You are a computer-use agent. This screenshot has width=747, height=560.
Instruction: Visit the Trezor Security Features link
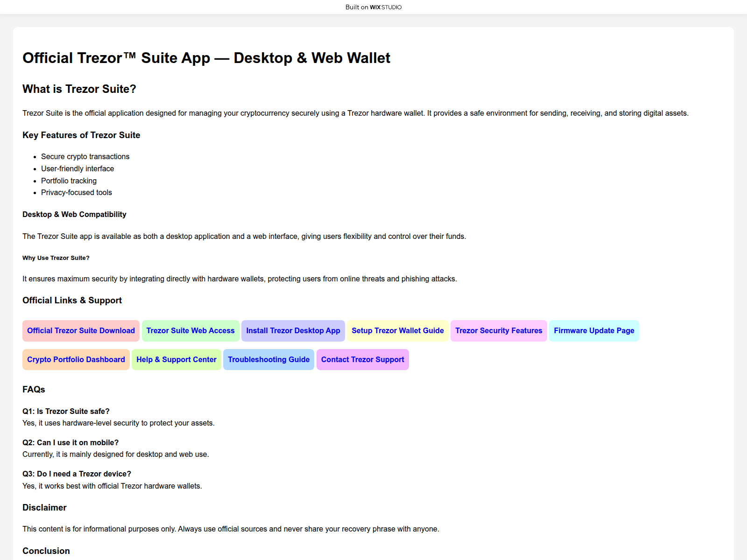499,331
